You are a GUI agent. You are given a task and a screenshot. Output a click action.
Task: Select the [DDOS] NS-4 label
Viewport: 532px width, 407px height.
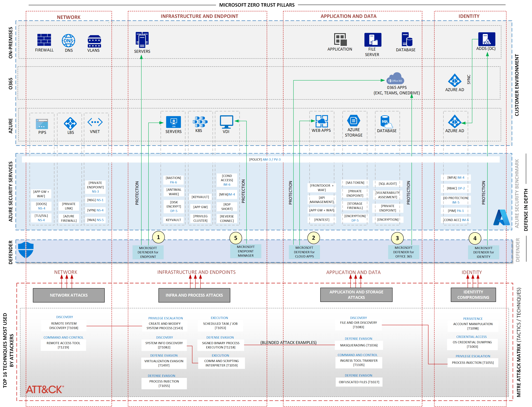[x=41, y=206]
